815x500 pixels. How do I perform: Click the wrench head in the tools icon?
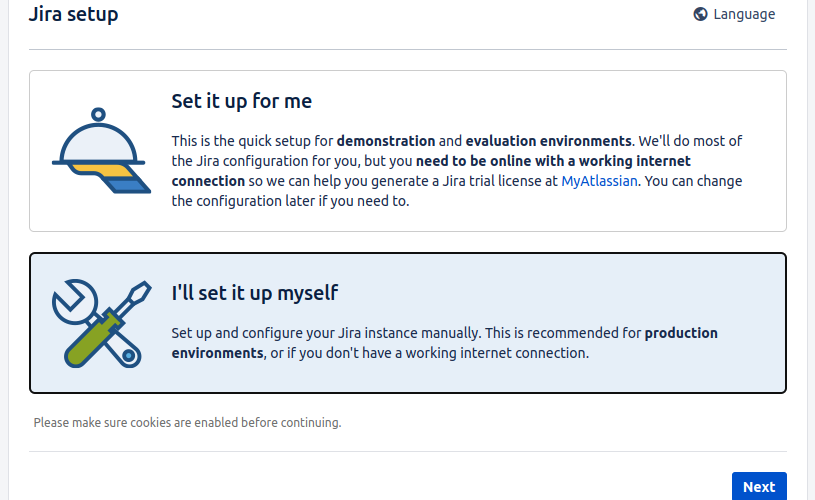[73, 302]
